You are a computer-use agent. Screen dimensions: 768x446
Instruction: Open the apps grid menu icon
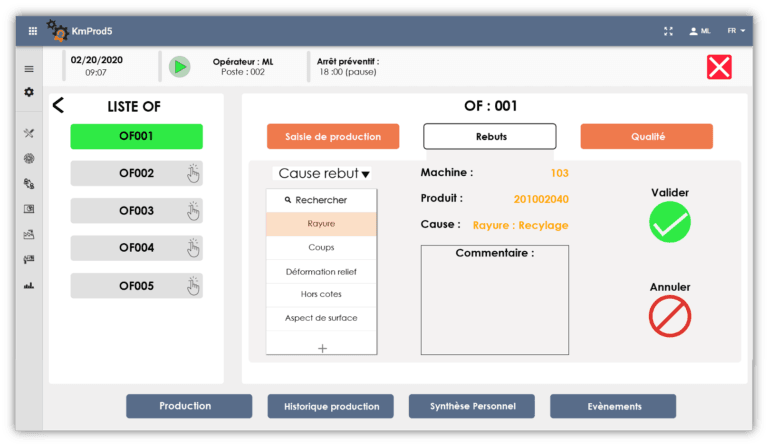(x=33, y=31)
